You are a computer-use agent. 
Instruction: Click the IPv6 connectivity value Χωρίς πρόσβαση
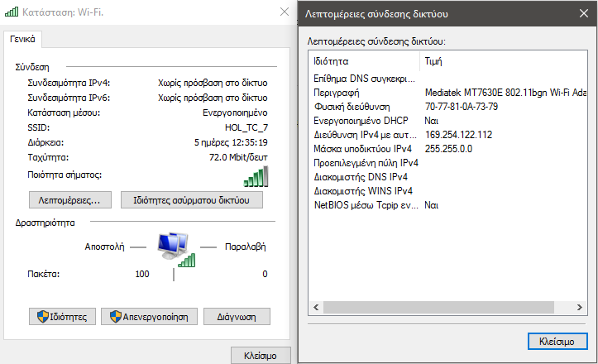tap(213, 98)
